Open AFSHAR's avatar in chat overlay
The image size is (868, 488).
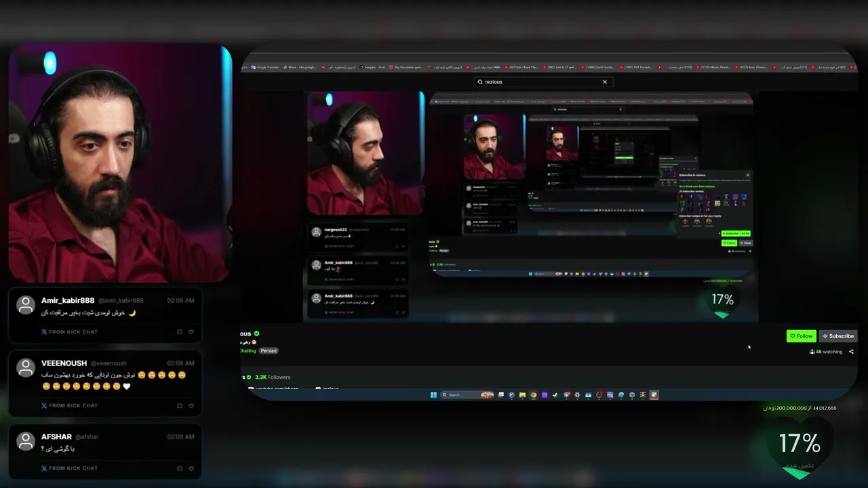tap(26, 441)
